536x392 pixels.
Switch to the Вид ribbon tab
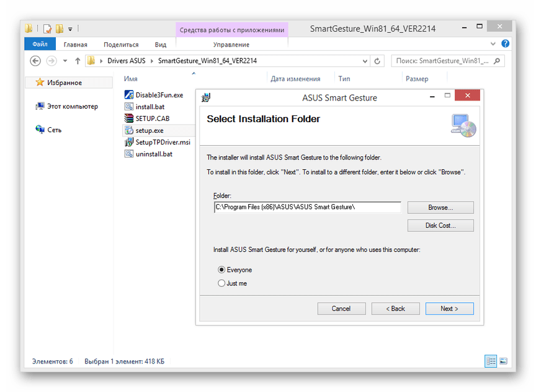pos(160,45)
